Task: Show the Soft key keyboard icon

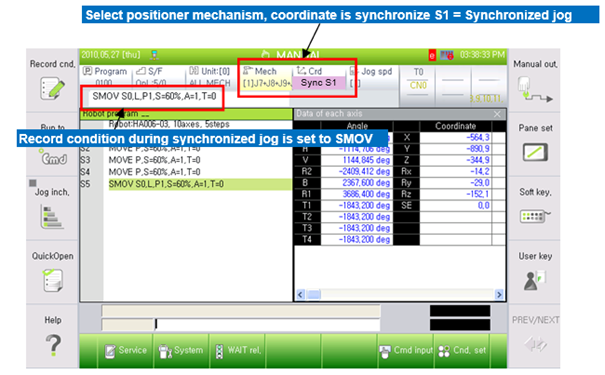Action: click(535, 216)
